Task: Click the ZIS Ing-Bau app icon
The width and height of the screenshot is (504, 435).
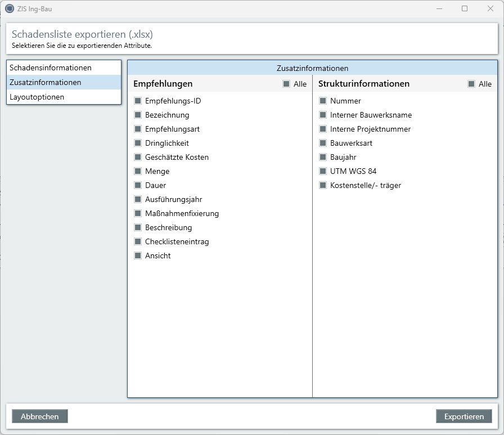Action: [x=9, y=8]
